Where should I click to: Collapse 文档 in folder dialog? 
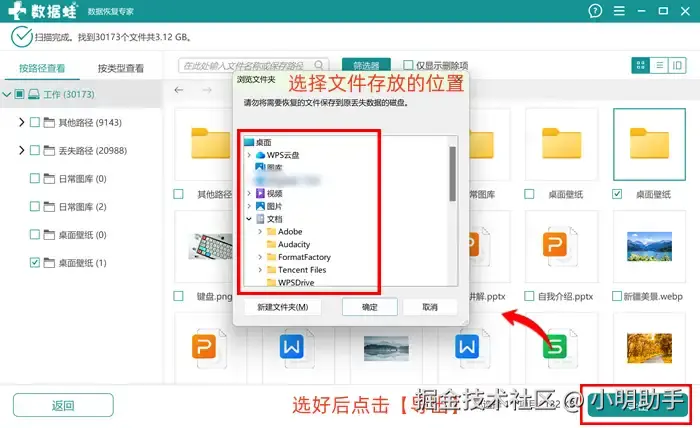[x=249, y=219]
